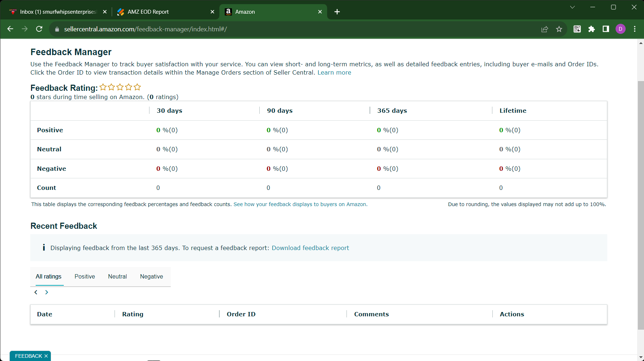Click the Actions column header
644x361 pixels.
click(x=512, y=314)
